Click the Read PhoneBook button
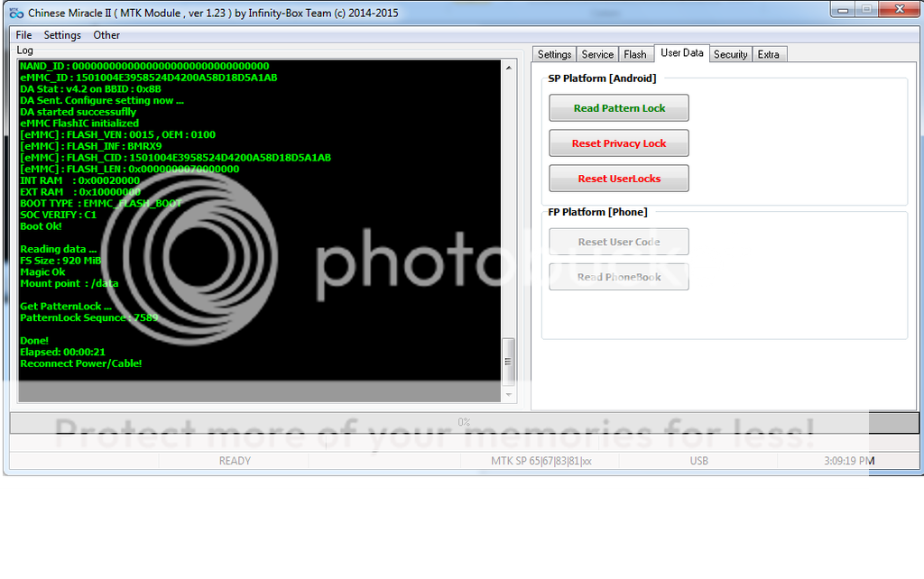Viewport: 924px width, 579px height. [x=619, y=277]
